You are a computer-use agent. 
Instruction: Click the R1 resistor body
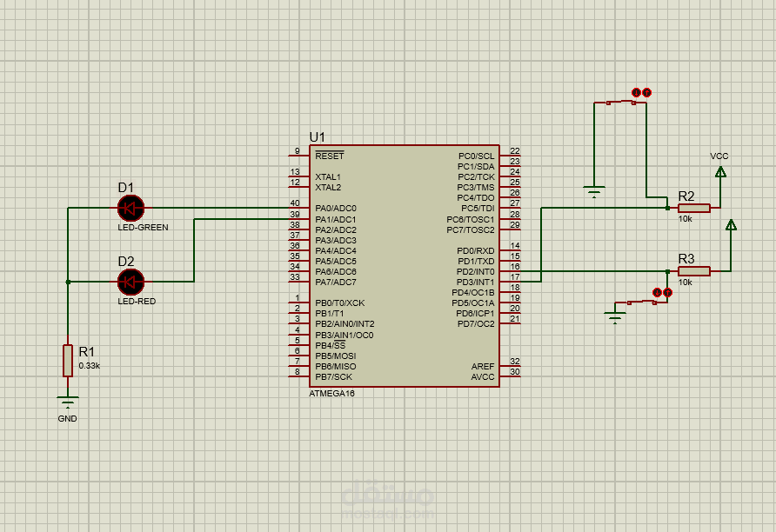click(68, 361)
